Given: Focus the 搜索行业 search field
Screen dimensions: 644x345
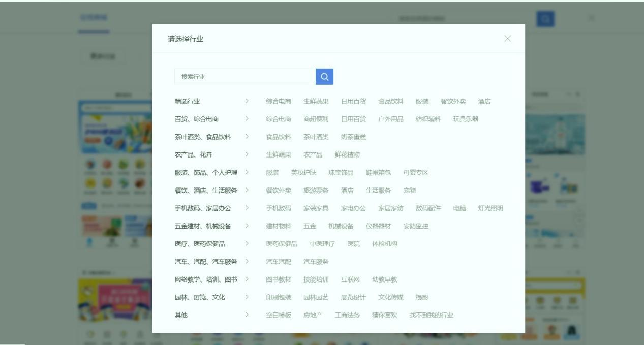Looking at the screenshot, I should (245, 77).
